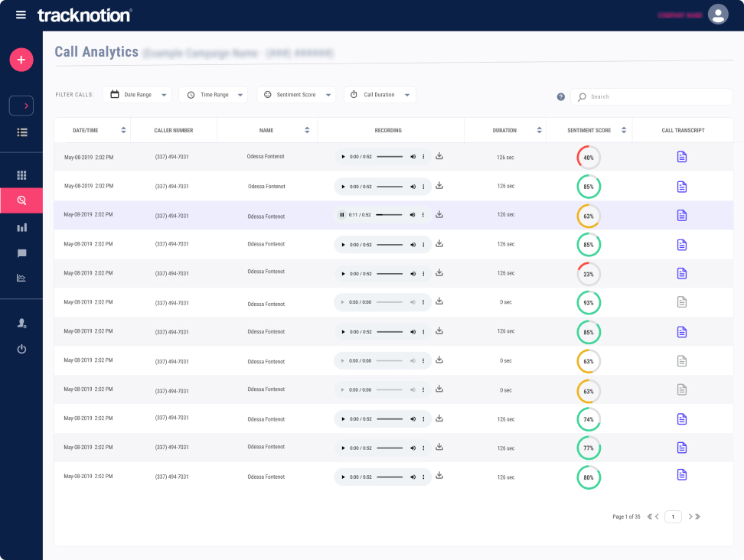Click the pink plus add button
Image resolution: width=744 pixels, height=560 pixels.
pos(21,60)
